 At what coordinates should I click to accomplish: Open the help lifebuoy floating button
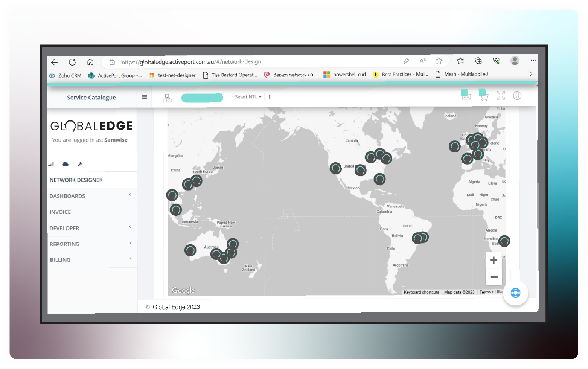[x=515, y=293]
